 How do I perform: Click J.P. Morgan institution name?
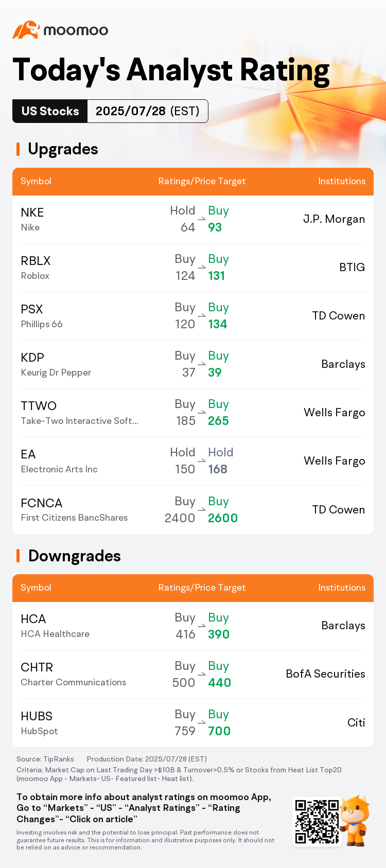[x=334, y=219]
